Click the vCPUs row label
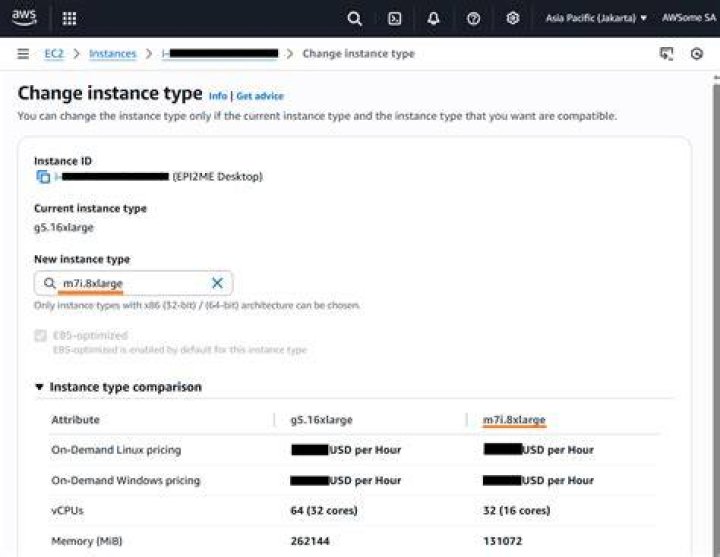The height and width of the screenshot is (557, 720). pos(68,511)
